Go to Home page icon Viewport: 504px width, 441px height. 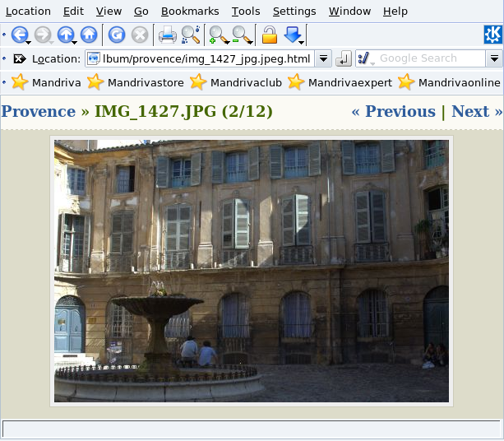tap(88, 35)
